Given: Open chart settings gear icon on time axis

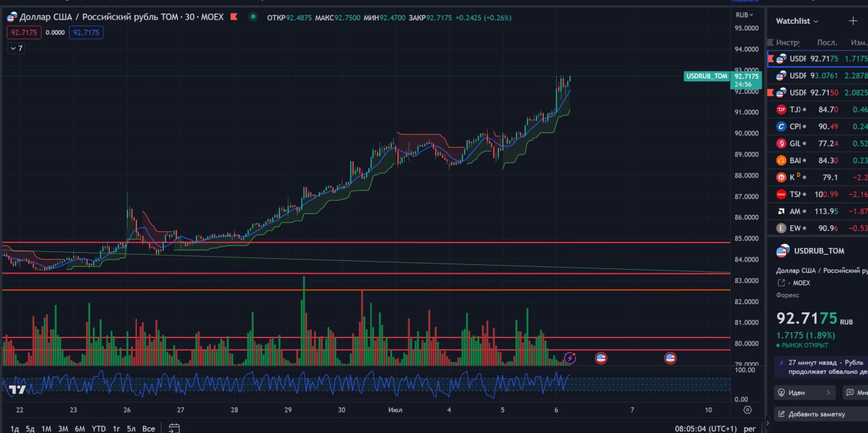Looking at the screenshot, I should 747,410.
